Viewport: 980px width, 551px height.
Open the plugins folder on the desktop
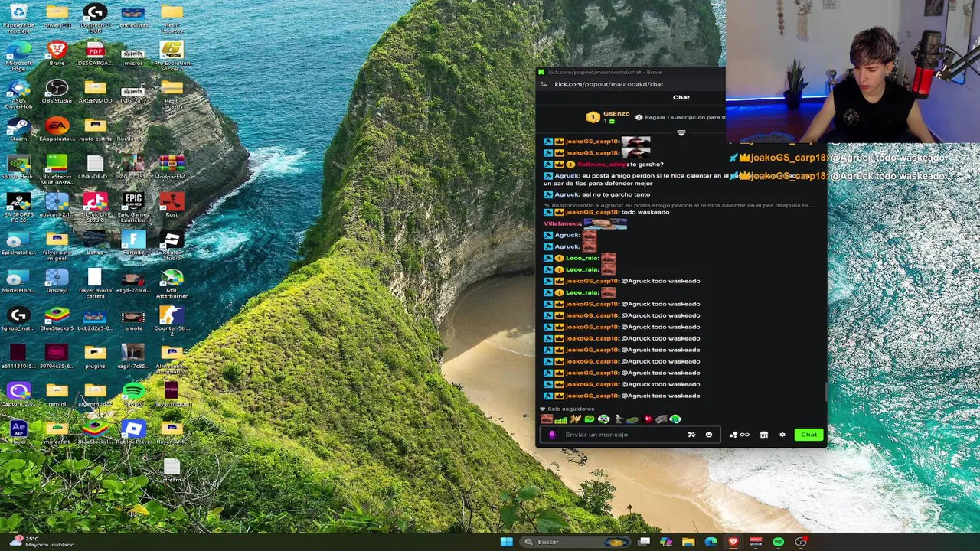click(x=95, y=356)
